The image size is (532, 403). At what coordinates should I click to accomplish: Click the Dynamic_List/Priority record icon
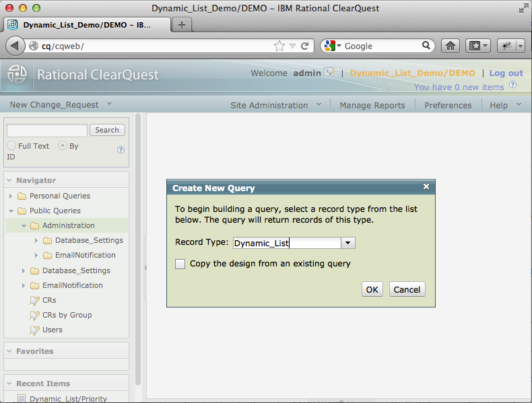[22, 398]
